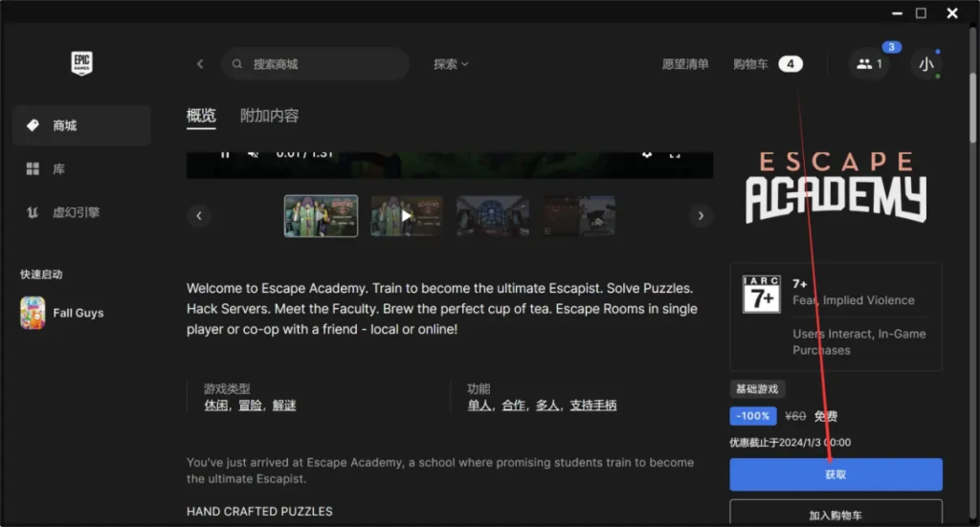Enter fullscreen for the video
980x527 pixels.
675,154
